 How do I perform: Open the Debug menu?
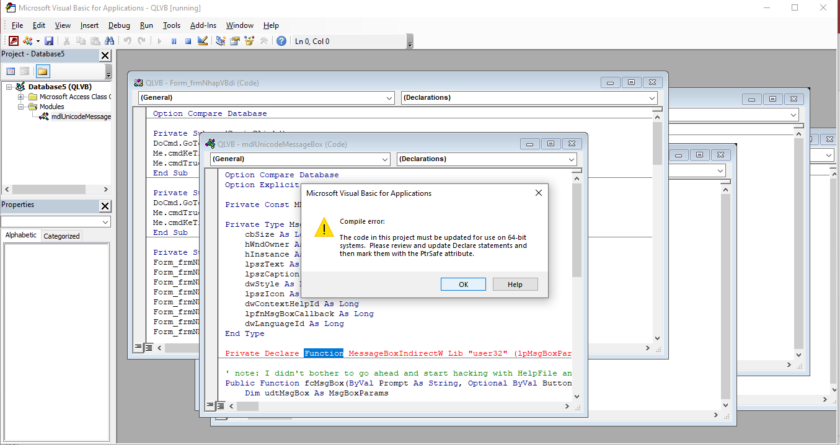(118, 25)
